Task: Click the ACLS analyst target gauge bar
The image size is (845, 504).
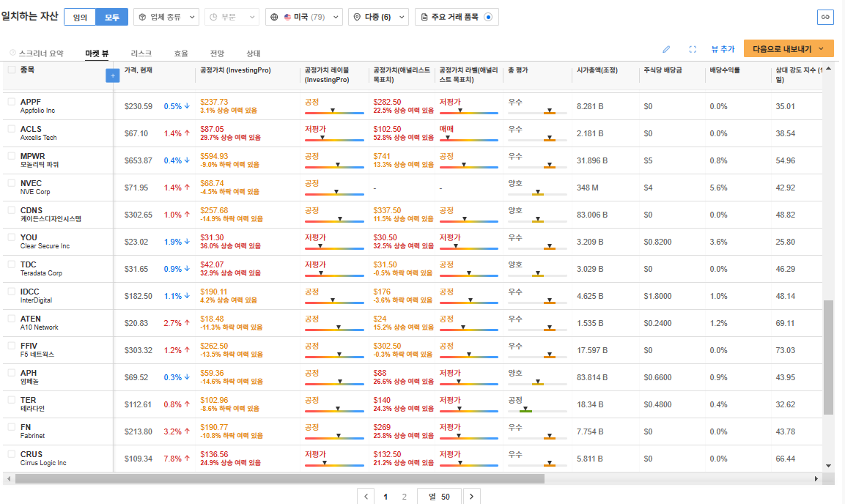Action: click(x=468, y=139)
